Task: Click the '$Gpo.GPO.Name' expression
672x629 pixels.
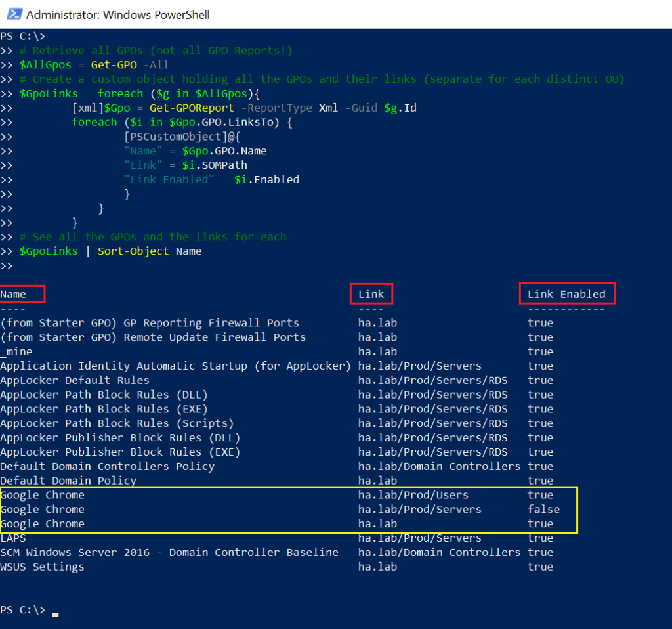Action: click(224, 151)
